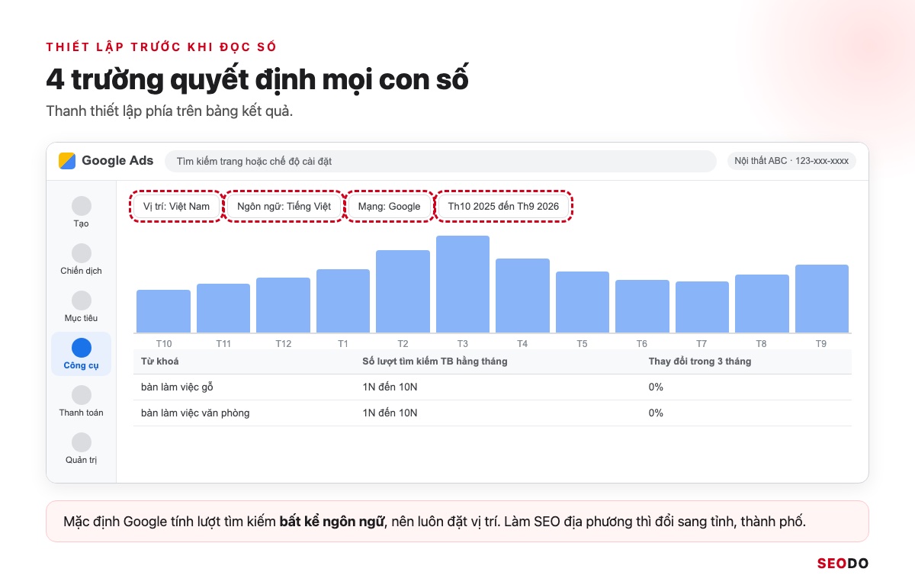Screen dimensions: 915x588
Task: Open the 'Vị trí: Việt Nam' filter
Action: click(x=176, y=206)
